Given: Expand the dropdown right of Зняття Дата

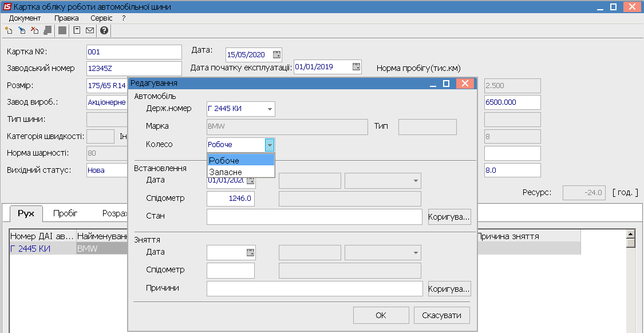Looking at the screenshot, I should (416, 252).
